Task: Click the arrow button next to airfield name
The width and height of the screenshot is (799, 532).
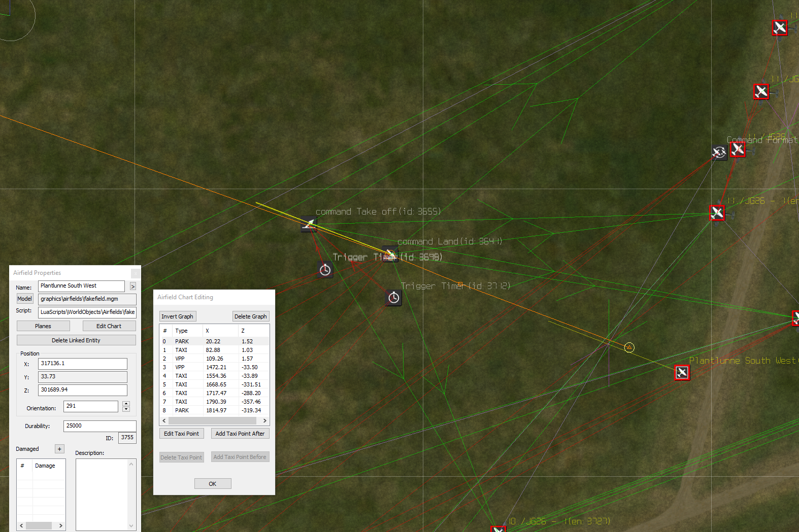Action: [x=133, y=287]
